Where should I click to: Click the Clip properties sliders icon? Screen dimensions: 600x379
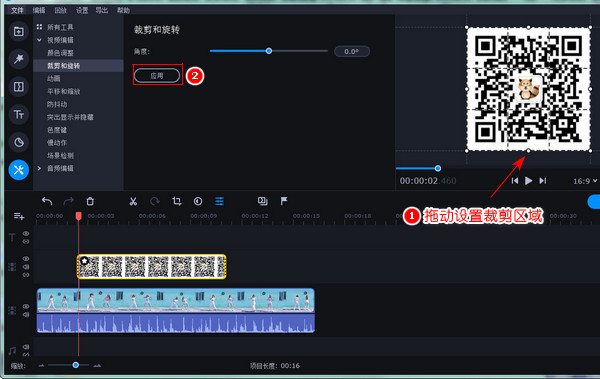220,201
